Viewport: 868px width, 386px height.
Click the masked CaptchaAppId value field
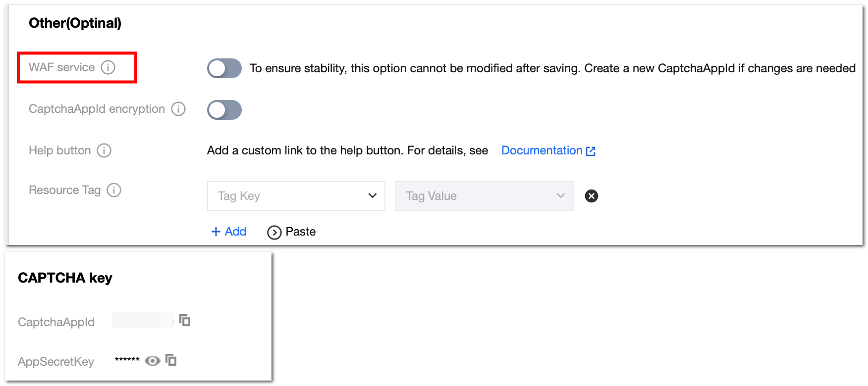[143, 320]
